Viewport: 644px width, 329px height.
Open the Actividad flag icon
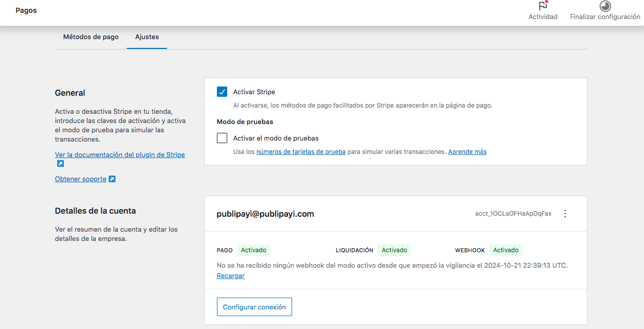pyautogui.click(x=543, y=6)
